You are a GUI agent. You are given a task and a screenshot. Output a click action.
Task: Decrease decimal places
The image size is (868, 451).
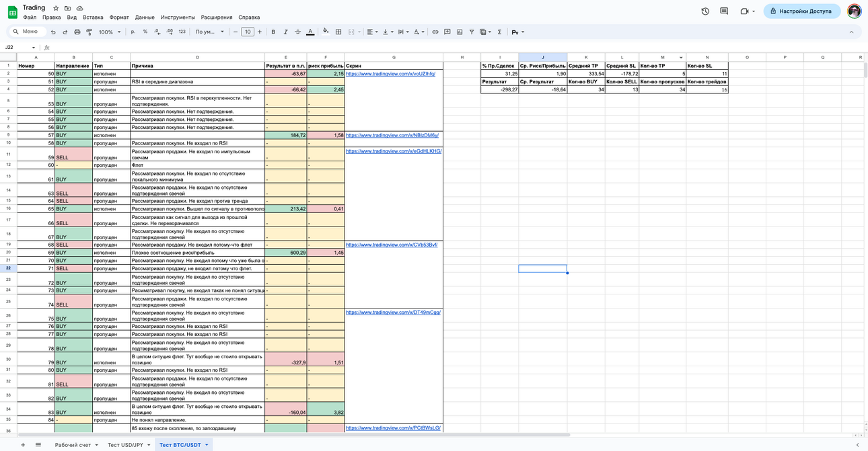[x=157, y=32]
